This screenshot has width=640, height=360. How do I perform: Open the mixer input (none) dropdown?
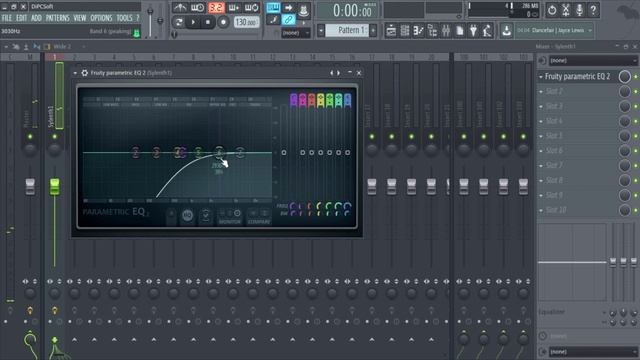[593, 61]
